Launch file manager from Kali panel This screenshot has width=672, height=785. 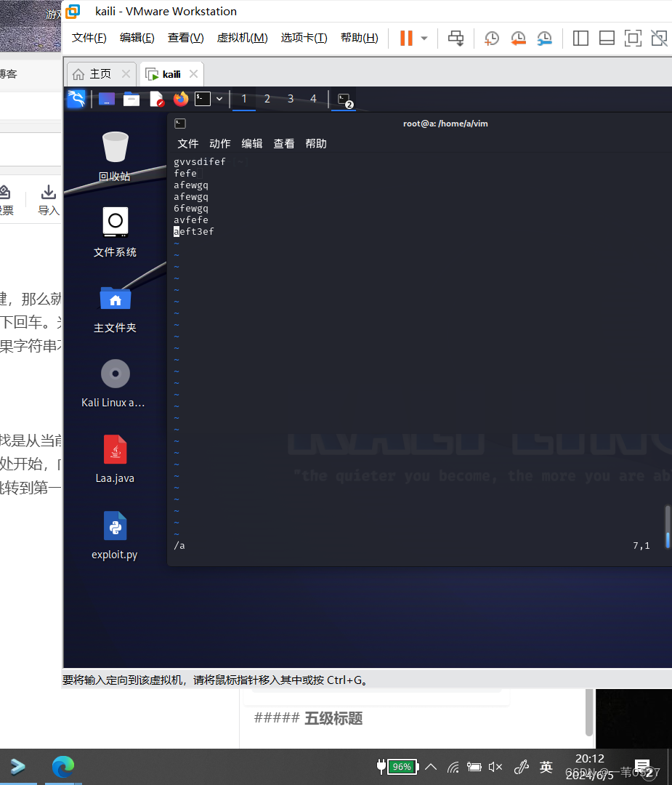[x=131, y=99]
